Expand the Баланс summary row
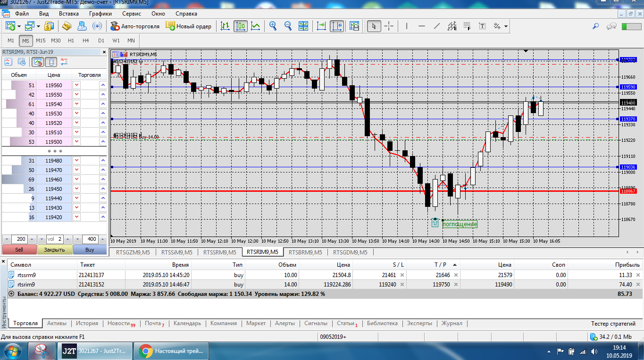 pos(11,294)
